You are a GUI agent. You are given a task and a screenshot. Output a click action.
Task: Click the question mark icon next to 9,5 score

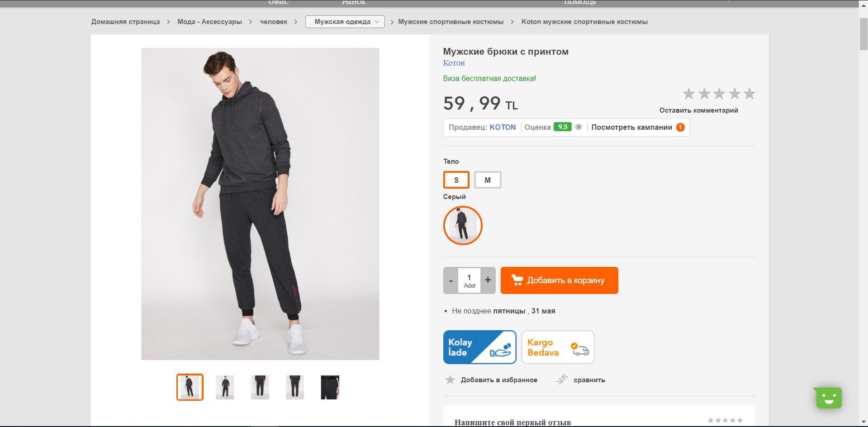point(578,127)
